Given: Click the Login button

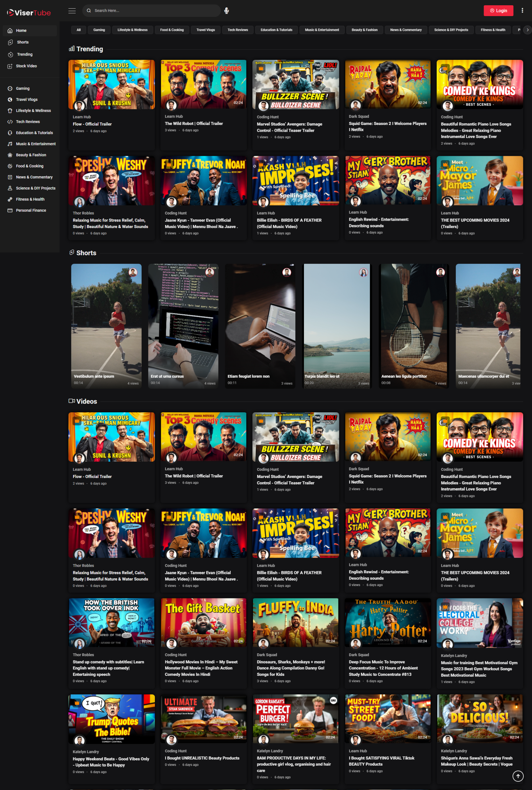Looking at the screenshot, I should 498,10.
